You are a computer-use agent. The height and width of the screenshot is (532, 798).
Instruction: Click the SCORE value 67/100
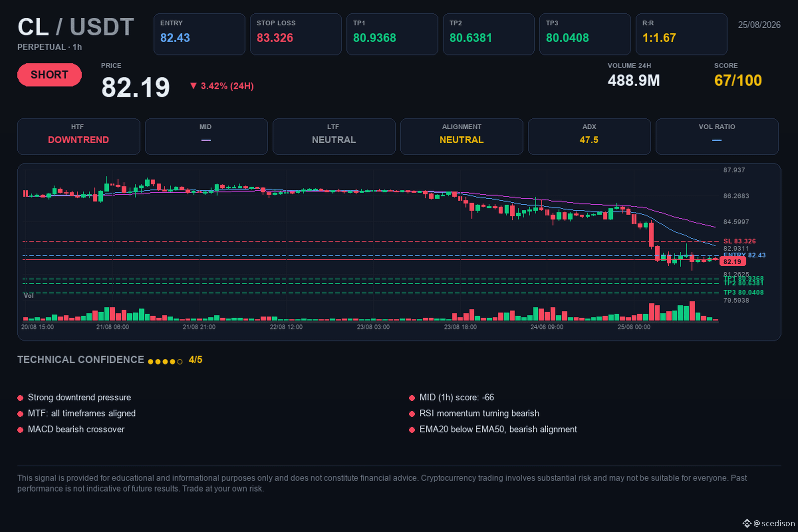pyautogui.click(x=738, y=81)
